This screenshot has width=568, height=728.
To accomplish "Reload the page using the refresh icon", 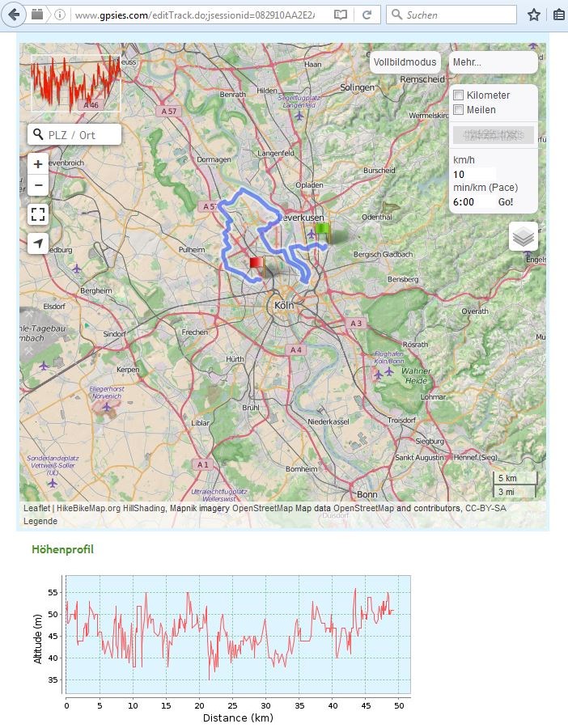I will click(367, 15).
